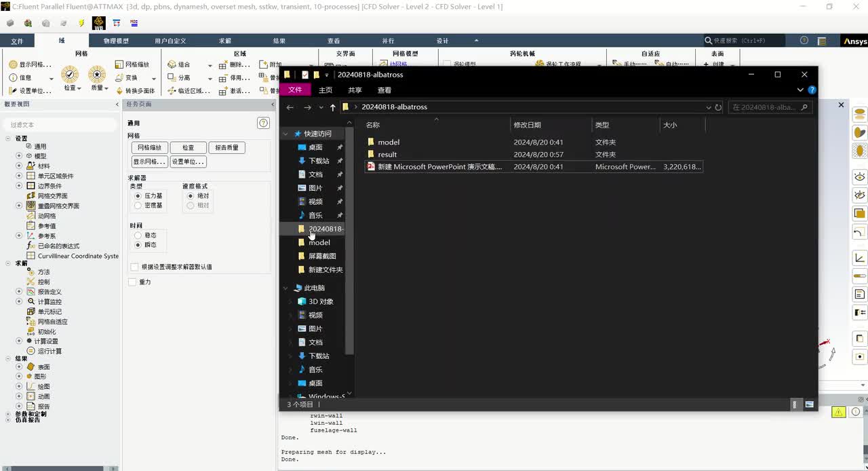Click the eye visibility icon in right toolbar
The image size is (868, 471).
860,177
